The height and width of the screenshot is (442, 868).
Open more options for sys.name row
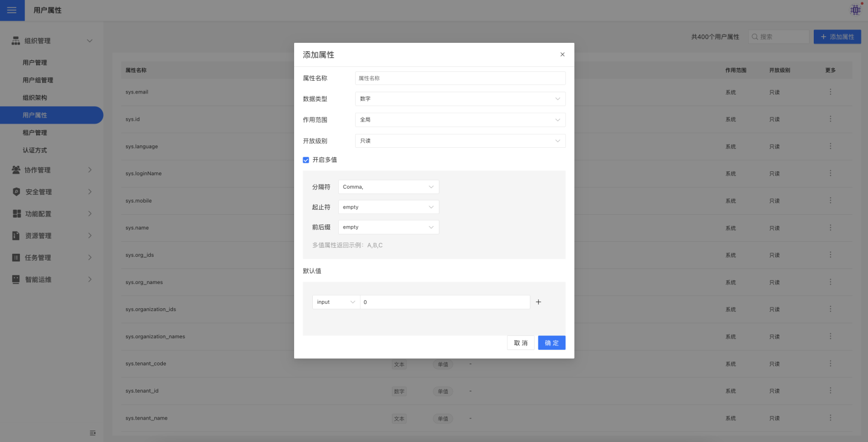click(x=831, y=228)
